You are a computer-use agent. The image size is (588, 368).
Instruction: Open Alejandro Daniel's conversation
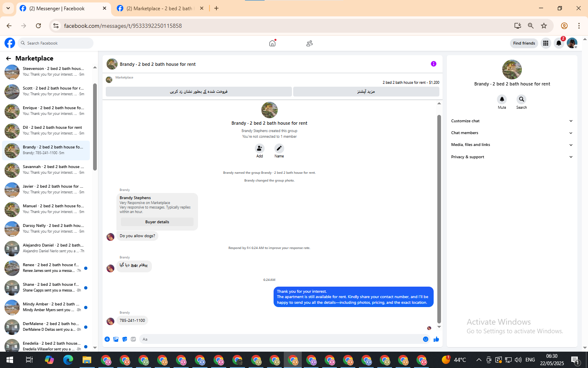pos(46,249)
